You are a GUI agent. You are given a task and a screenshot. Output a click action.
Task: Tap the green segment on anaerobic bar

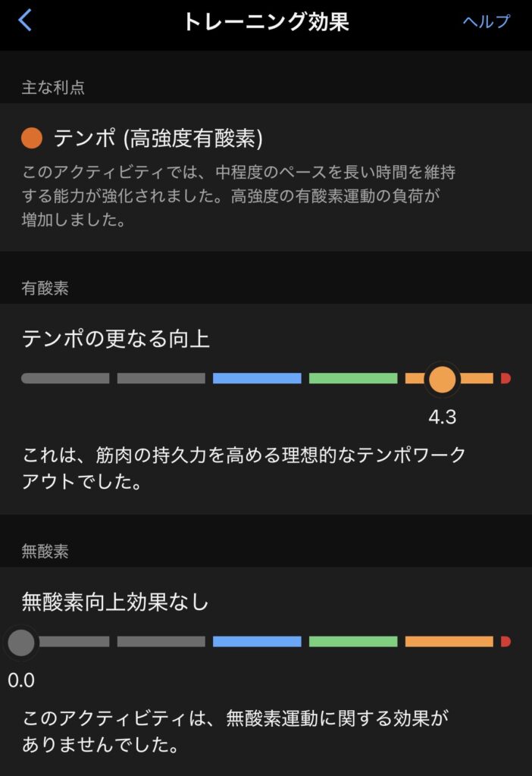[x=352, y=642]
